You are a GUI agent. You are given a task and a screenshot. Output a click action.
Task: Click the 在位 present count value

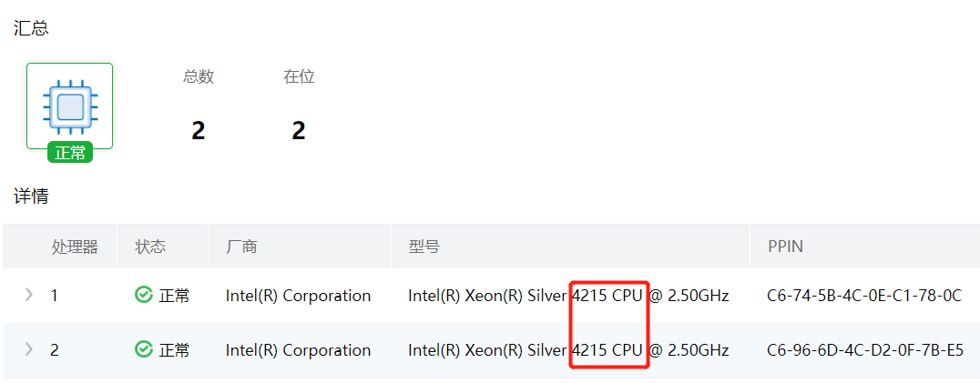299,131
